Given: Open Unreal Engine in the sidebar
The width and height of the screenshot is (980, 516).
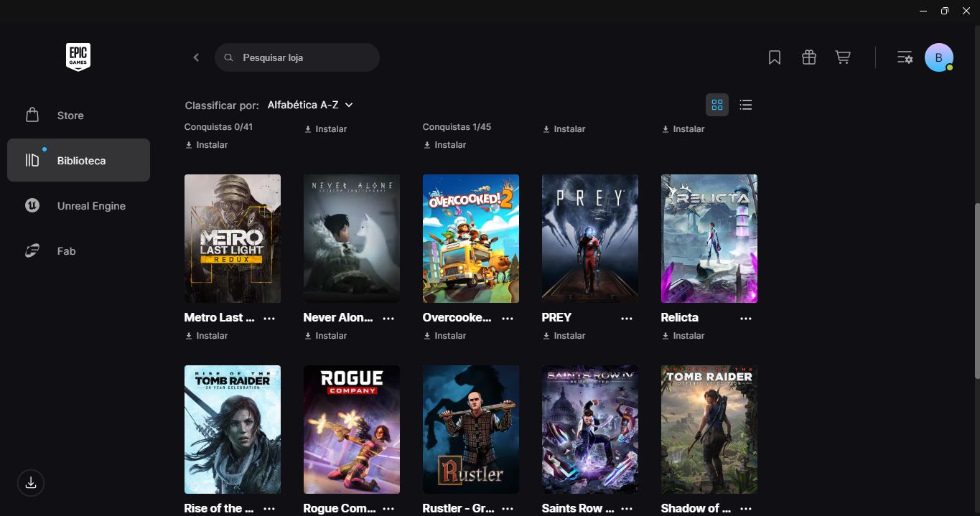Looking at the screenshot, I should pyautogui.click(x=78, y=205).
